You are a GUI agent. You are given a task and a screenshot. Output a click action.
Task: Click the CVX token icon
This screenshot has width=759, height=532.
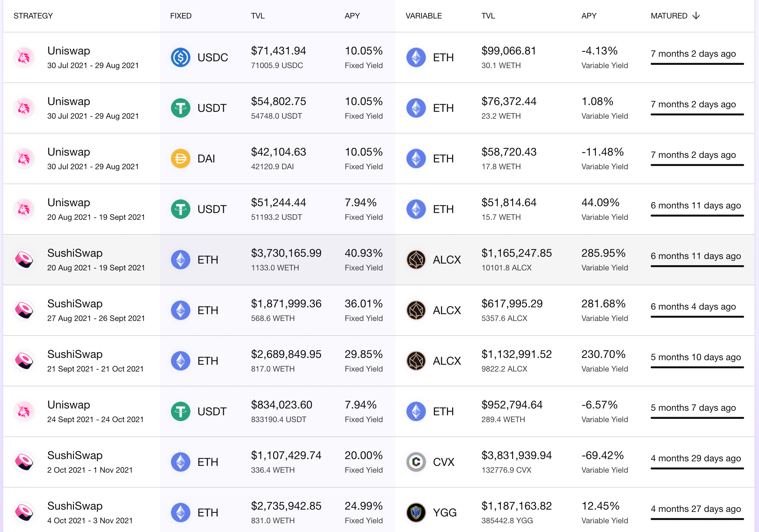[x=416, y=462]
